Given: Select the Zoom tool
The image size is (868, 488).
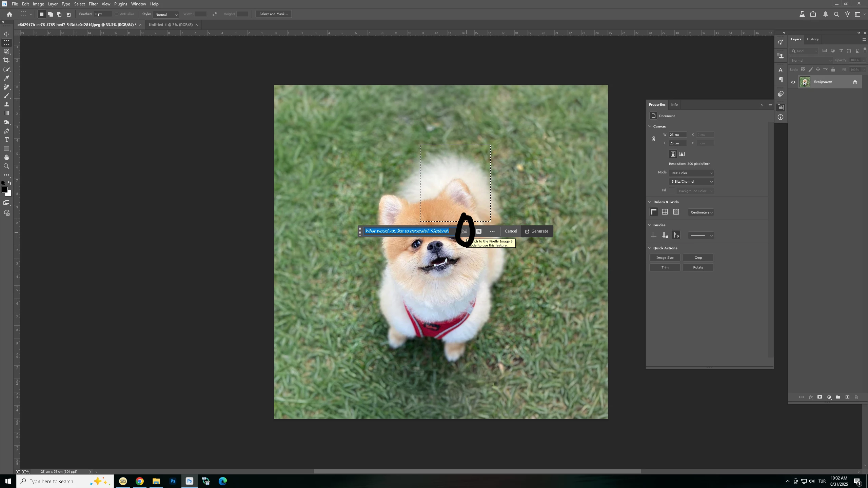Looking at the screenshot, I should [6, 166].
